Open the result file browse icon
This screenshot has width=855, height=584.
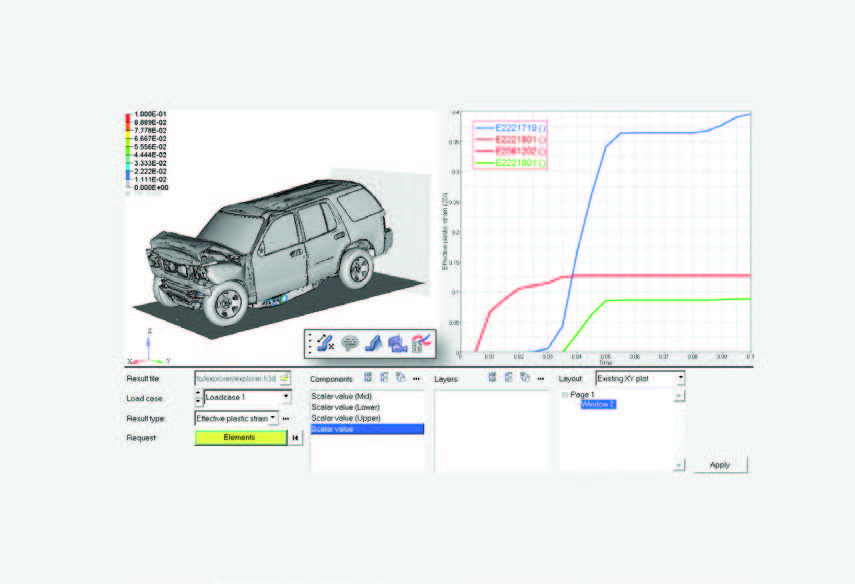click(x=284, y=378)
